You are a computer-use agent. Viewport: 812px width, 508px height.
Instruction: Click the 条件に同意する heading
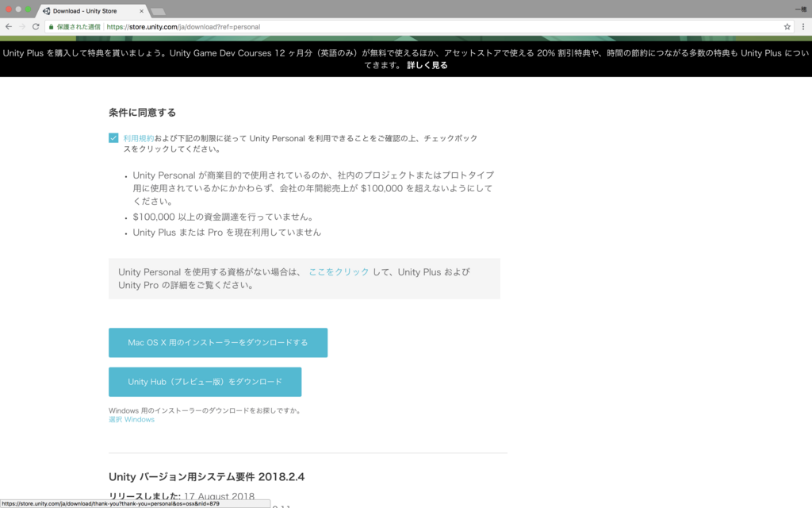click(143, 113)
